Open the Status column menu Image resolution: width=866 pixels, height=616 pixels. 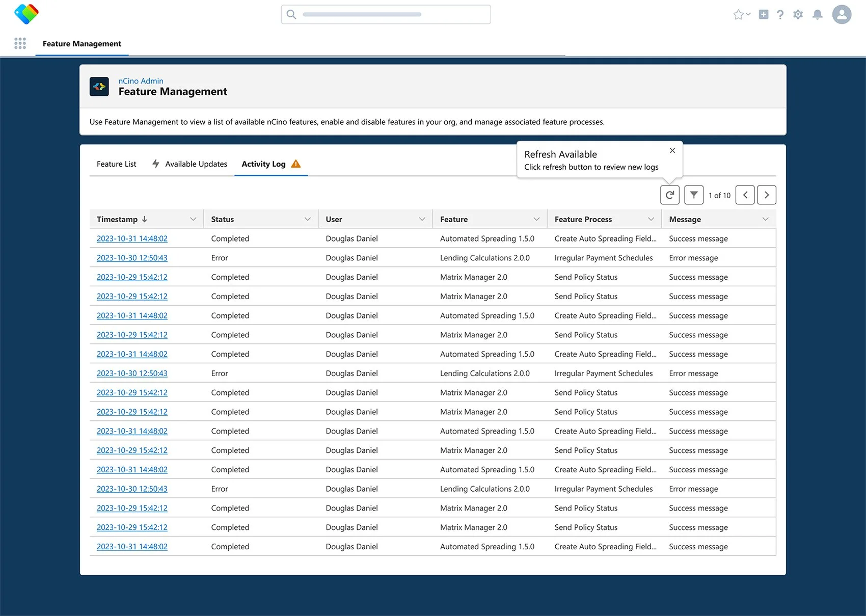click(x=308, y=219)
